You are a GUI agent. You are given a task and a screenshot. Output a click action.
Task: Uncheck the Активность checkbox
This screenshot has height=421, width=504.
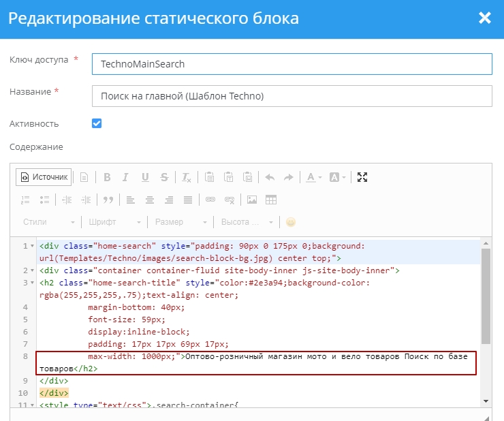coord(97,123)
